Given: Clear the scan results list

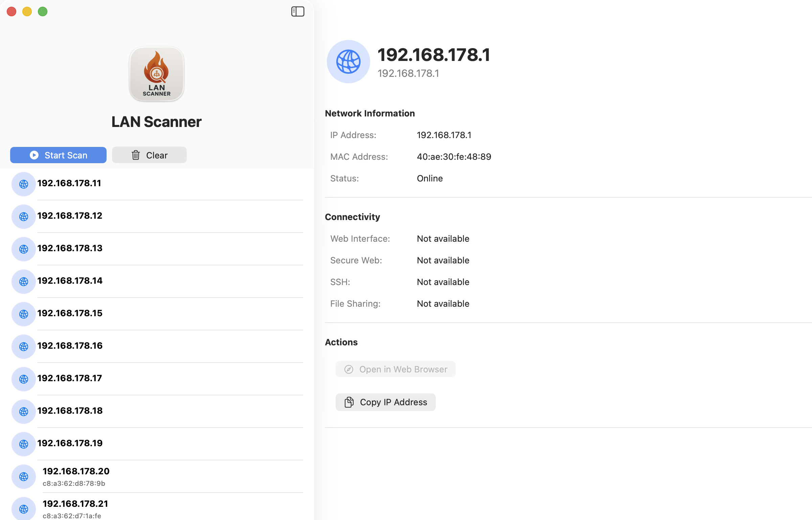Looking at the screenshot, I should 149,155.
